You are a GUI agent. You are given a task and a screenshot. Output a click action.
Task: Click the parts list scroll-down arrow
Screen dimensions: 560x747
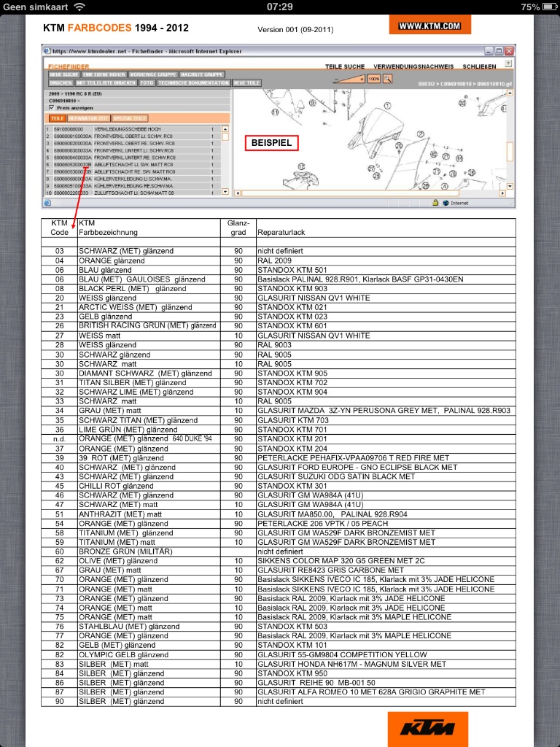coord(225,192)
